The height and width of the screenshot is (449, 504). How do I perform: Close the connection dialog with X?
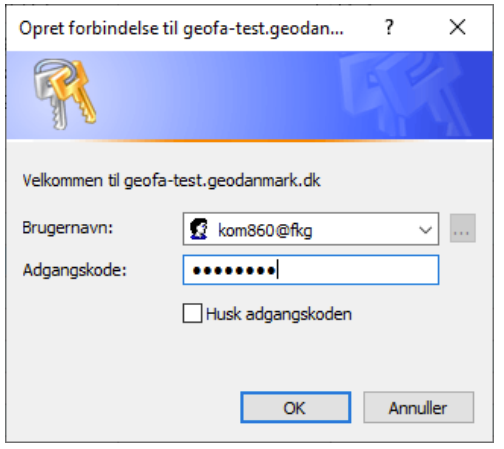point(458,27)
